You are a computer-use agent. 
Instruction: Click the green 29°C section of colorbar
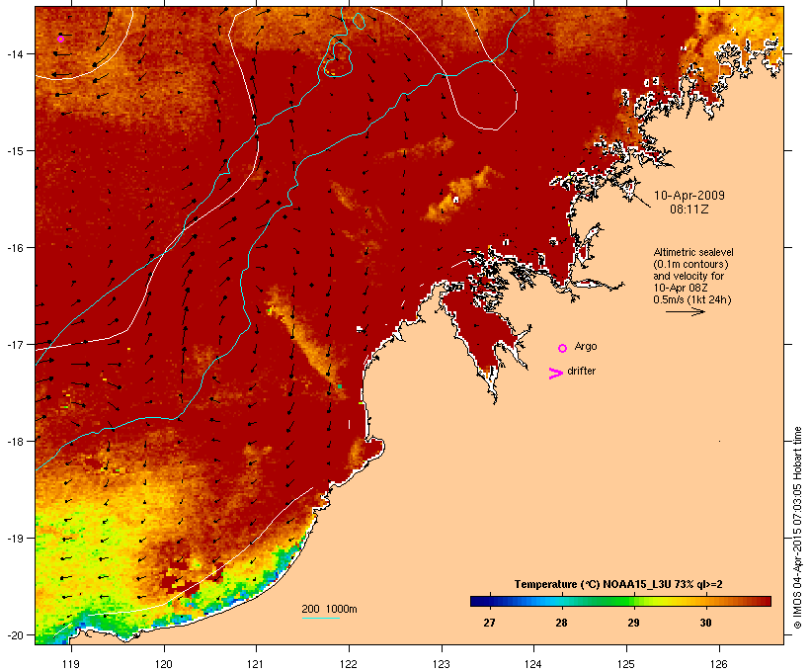[x=626, y=601]
